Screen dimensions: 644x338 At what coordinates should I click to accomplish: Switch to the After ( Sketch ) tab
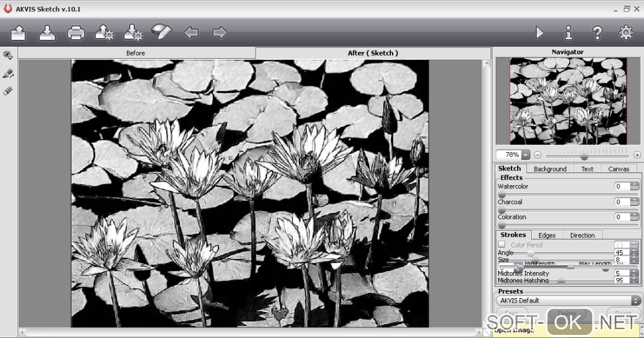click(x=373, y=53)
